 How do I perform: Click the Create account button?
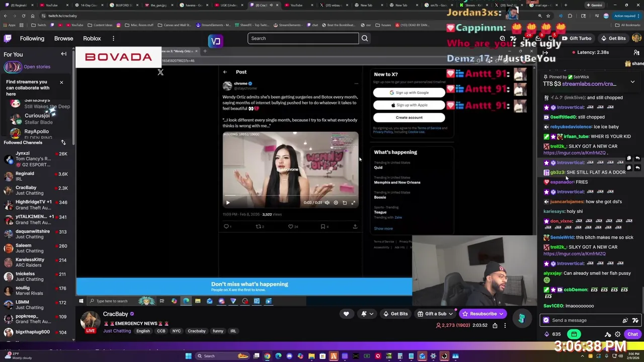click(x=409, y=118)
